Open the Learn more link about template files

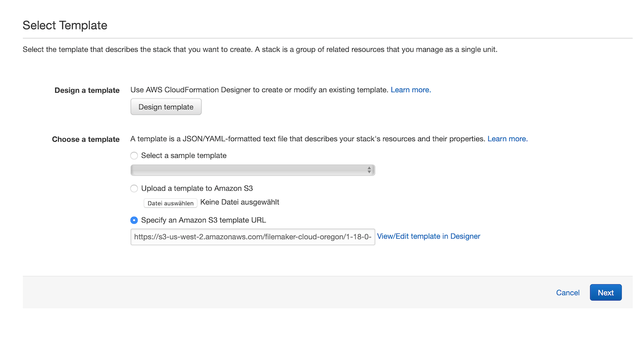tap(507, 138)
